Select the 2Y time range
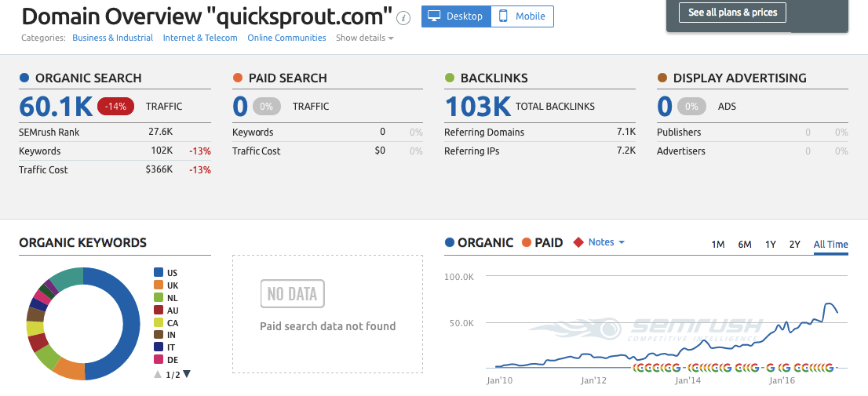The height and width of the screenshot is (396, 868). coord(794,244)
